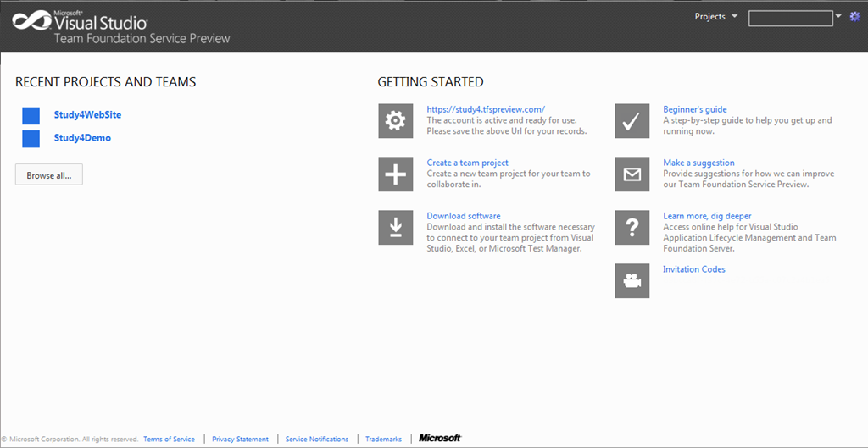Click the Make a suggestion link
Image resolution: width=868 pixels, height=448 pixels.
698,163
